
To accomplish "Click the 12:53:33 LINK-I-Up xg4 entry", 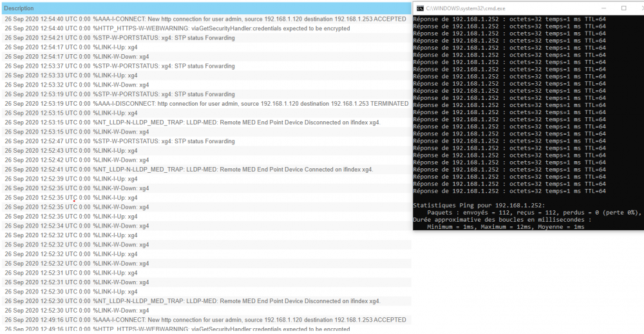I will [x=206, y=75].
